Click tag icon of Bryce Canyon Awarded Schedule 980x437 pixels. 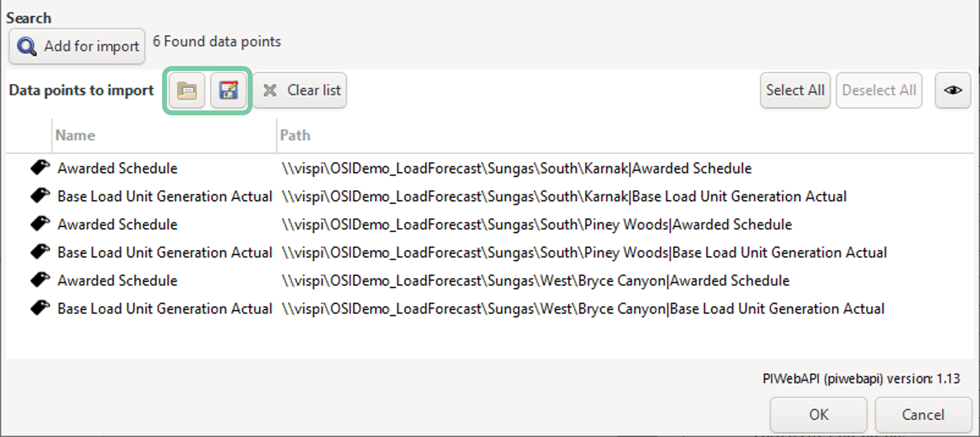pyautogui.click(x=40, y=280)
